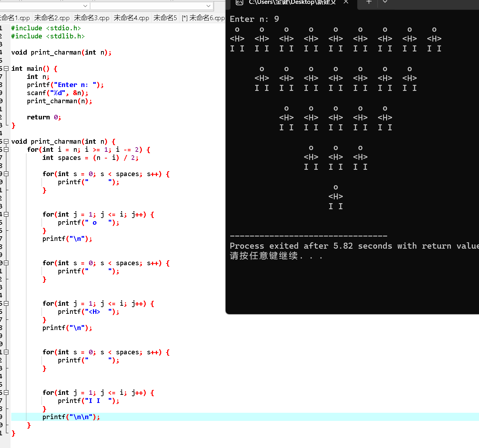Collapse fold of loop printing "<H> "
This screenshot has width=479, height=448.
[x=6, y=304]
